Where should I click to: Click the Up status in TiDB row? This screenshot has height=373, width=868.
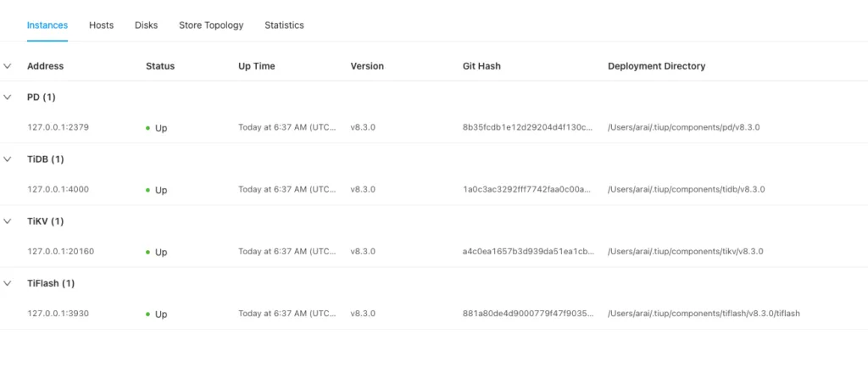(x=157, y=190)
